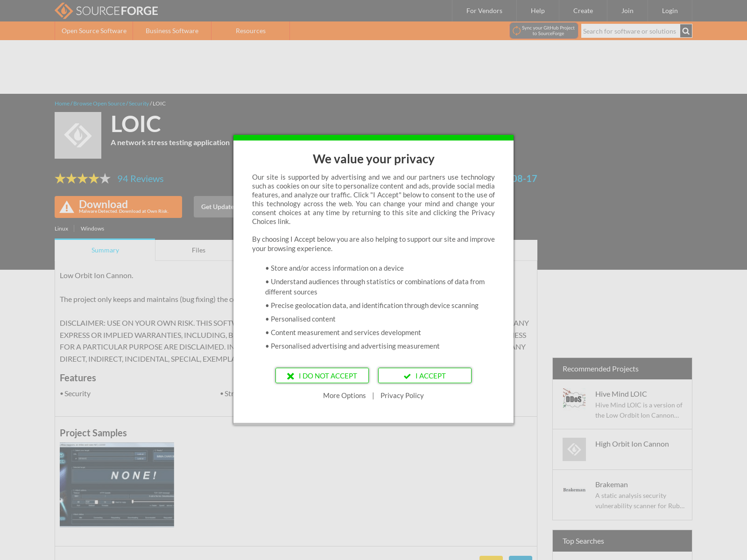
Task: Click the search magnifier icon
Action: pyautogui.click(x=686, y=31)
